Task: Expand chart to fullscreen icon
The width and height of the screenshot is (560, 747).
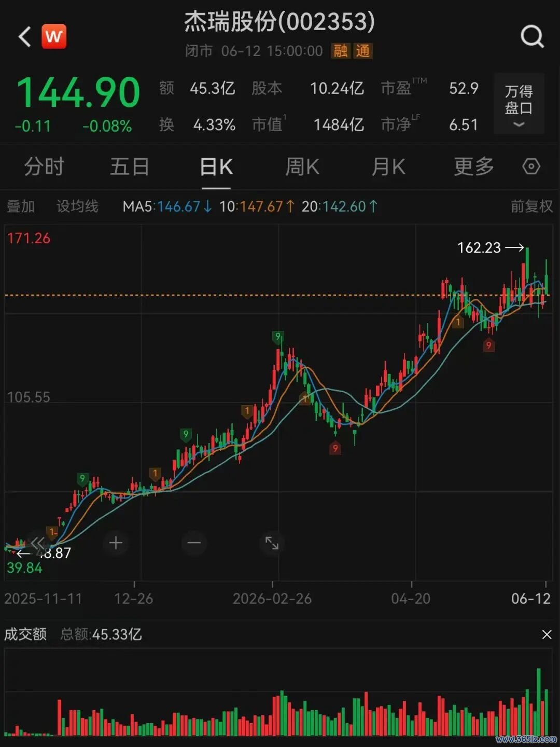Action: tap(272, 543)
